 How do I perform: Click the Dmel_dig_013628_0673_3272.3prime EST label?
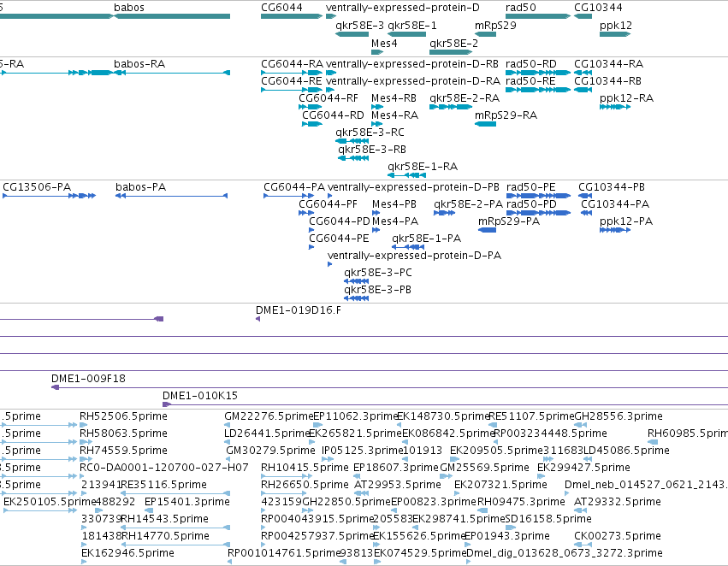point(564,553)
